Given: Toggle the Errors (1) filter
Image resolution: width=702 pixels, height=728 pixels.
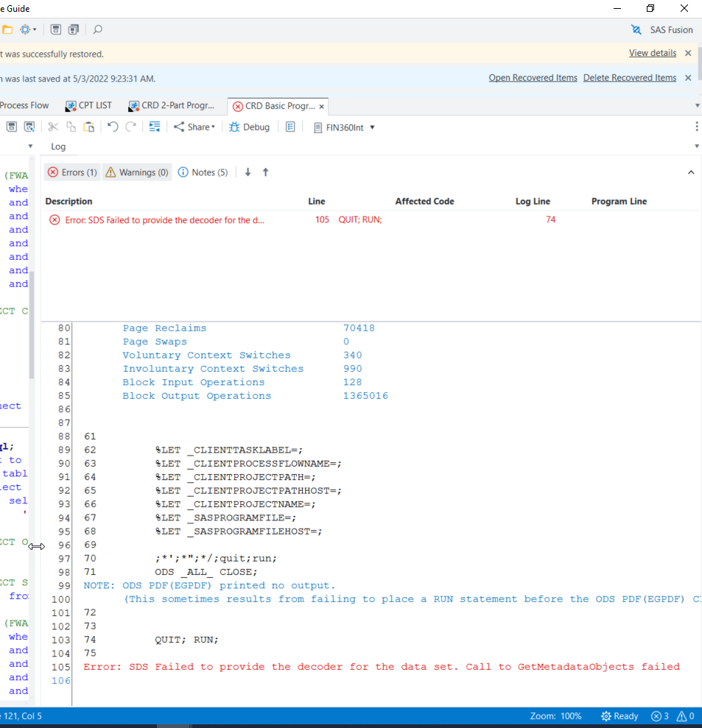Looking at the screenshot, I should click(x=72, y=172).
